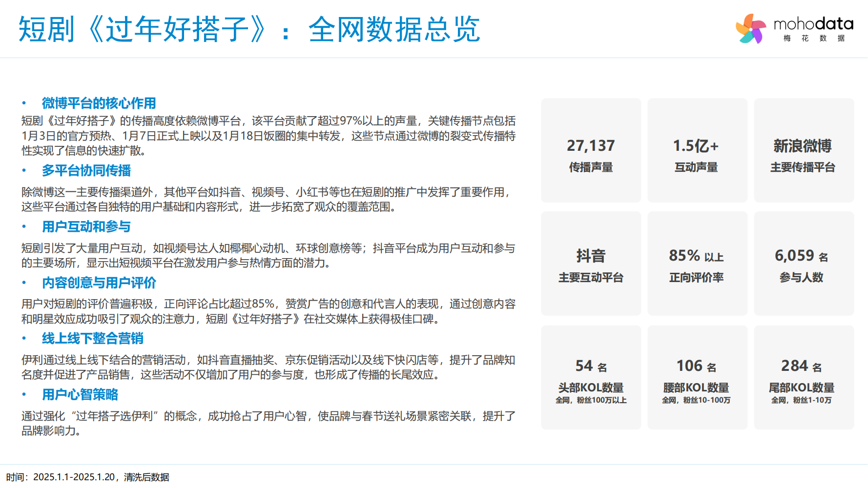Click the mohodata wordmark text

click(813, 23)
